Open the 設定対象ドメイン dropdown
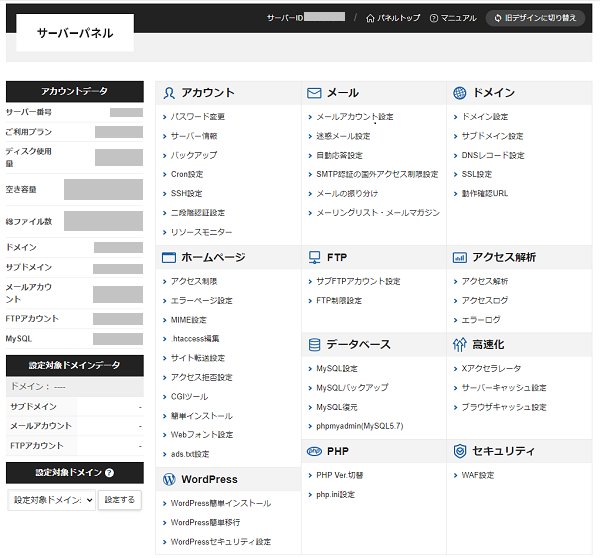This screenshot has height=558, width=600. pyautogui.click(x=52, y=499)
